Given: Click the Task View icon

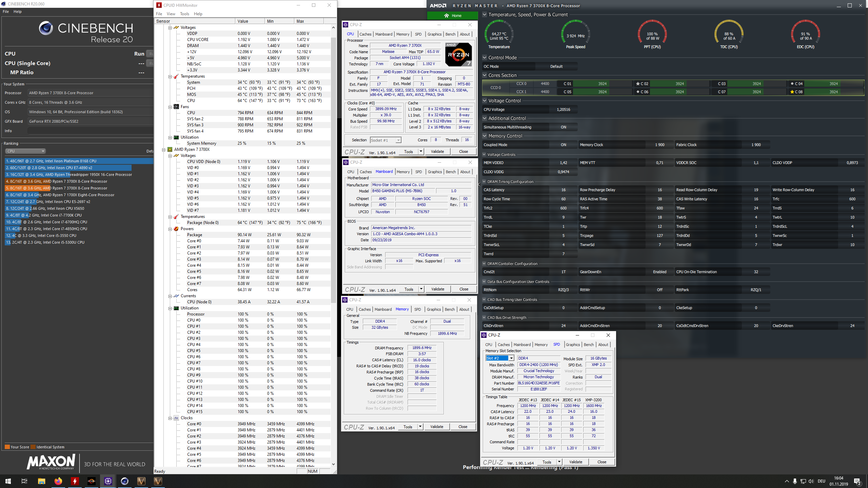Looking at the screenshot, I should coord(24,481).
